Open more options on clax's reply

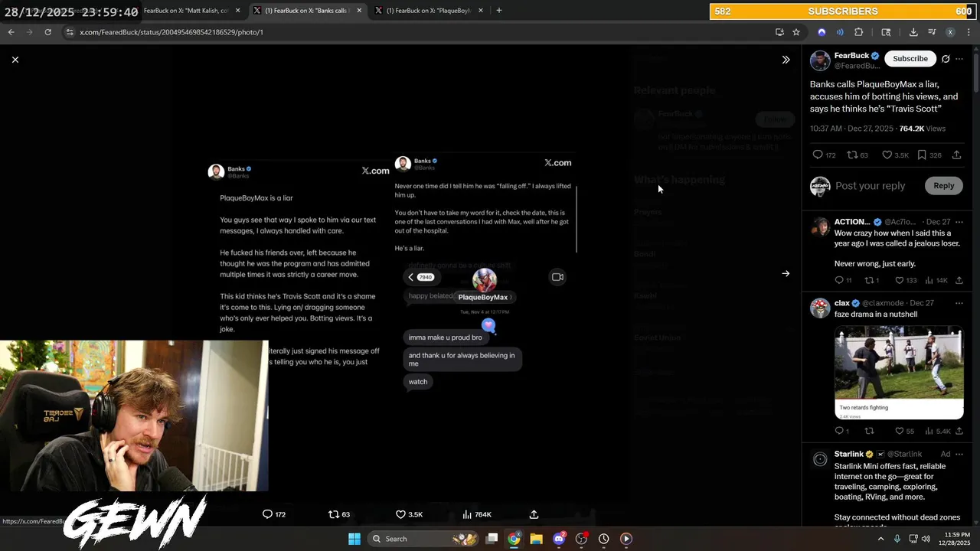pyautogui.click(x=959, y=303)
